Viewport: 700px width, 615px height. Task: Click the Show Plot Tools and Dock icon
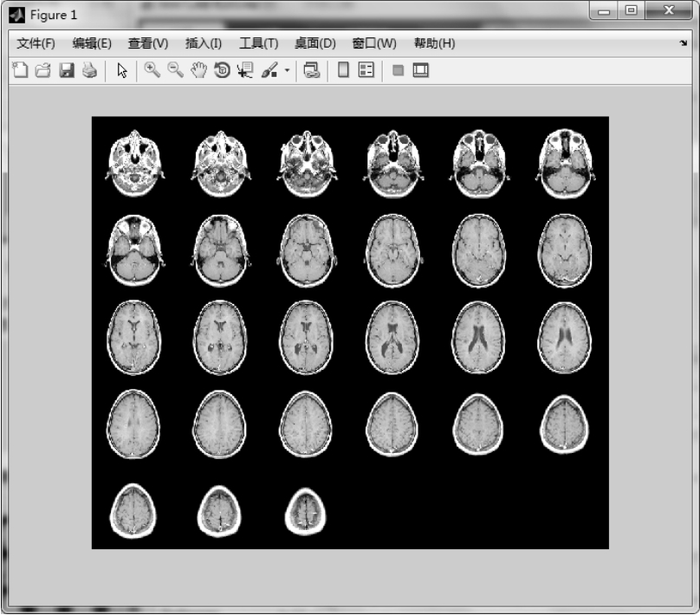[420, 70]
